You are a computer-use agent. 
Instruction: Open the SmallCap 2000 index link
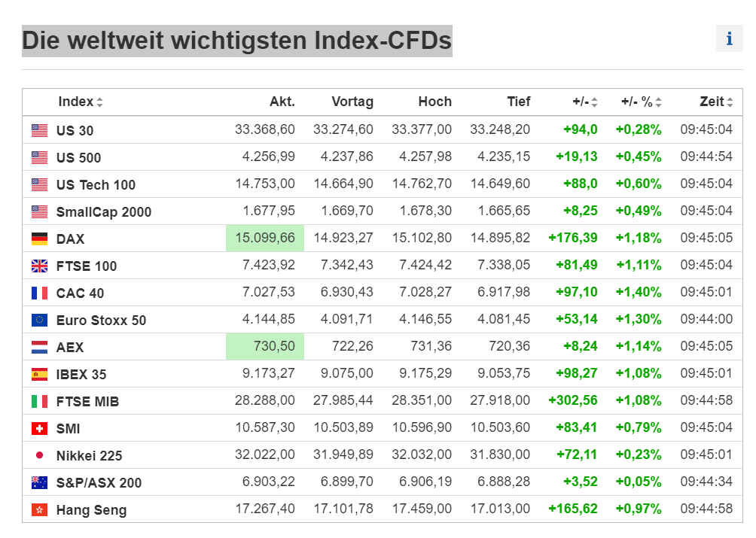104,212
